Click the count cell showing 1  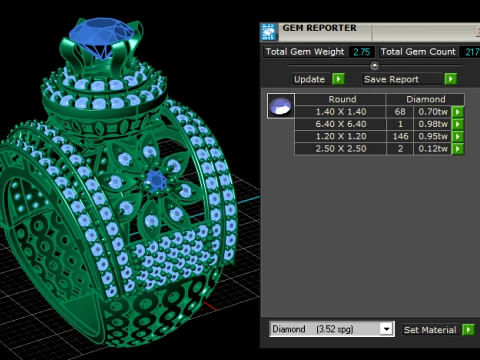pyautogui.click(x=400, y=124)
